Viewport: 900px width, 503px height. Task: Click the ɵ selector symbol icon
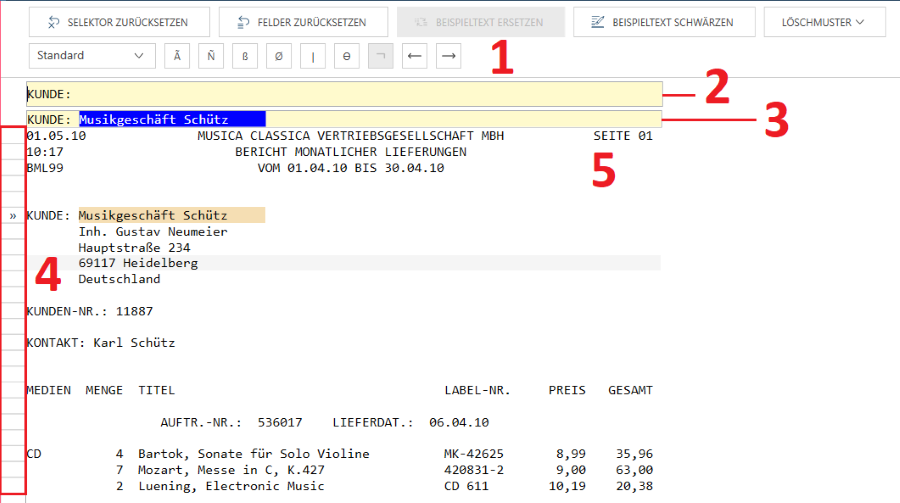[x=347, y=56]
